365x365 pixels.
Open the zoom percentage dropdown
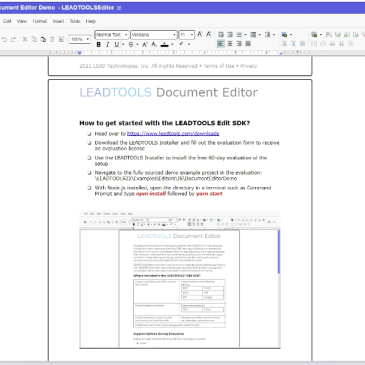pyautogui.click(x=80, y=39)
